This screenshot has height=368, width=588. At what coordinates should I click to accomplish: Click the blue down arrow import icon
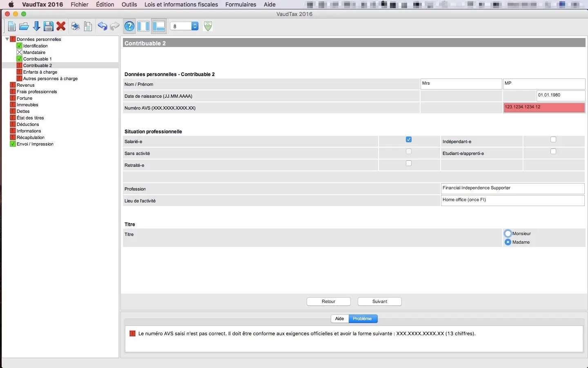coord(36,27)
